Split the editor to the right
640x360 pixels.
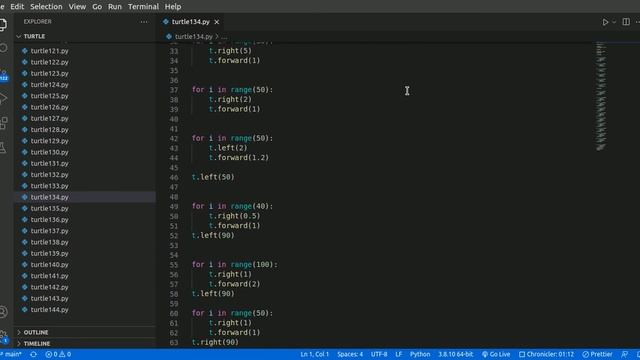626,22
